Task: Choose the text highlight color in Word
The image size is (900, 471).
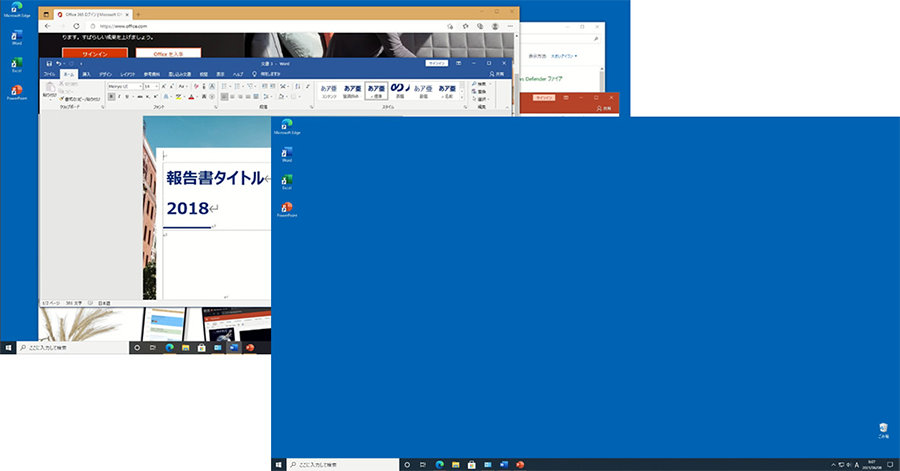Action: click(179, 97)
